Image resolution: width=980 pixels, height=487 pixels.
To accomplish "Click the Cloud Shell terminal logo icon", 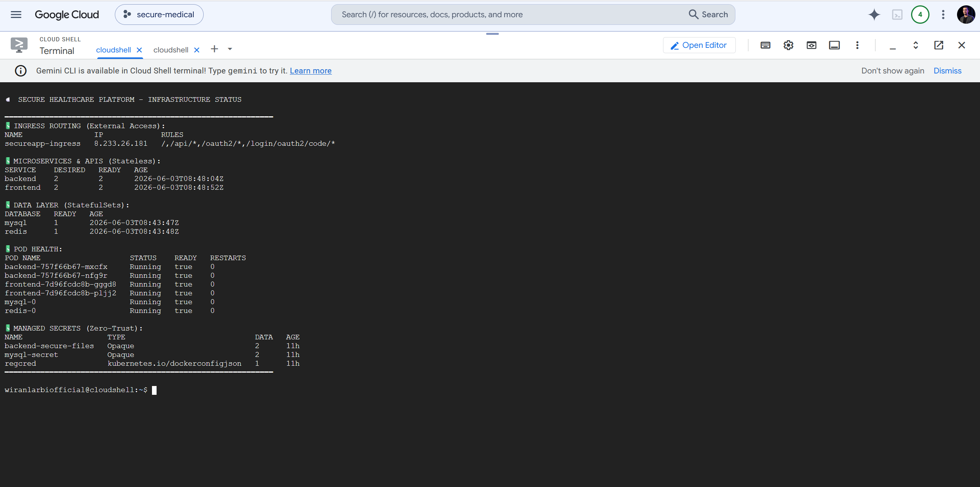I will pos(19,45).
